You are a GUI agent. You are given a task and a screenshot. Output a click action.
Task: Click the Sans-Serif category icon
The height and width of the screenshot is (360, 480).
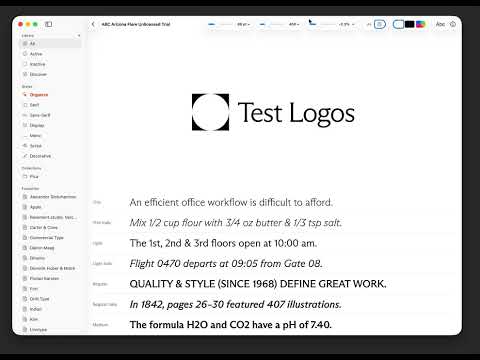(25, 115)
